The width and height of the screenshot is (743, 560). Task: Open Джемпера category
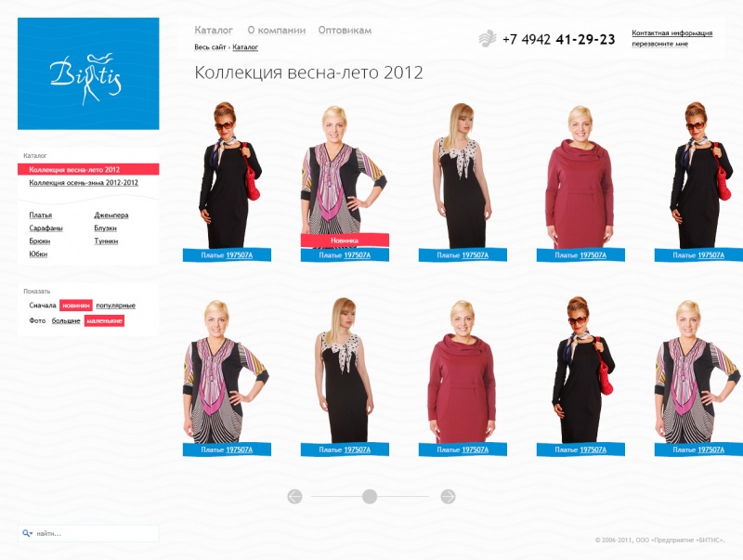(111, 215)
